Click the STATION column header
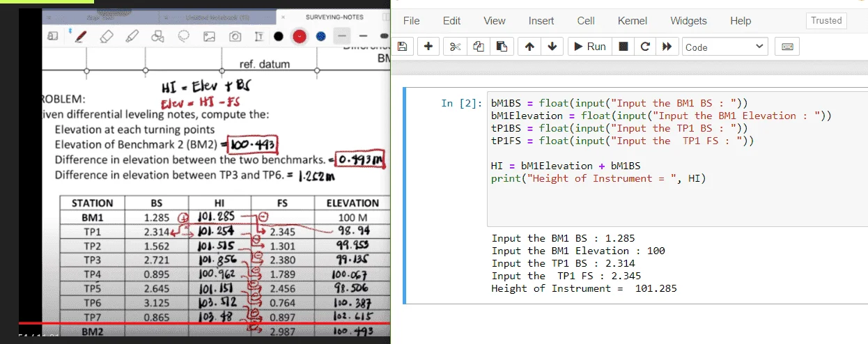 tap(92, 203)
